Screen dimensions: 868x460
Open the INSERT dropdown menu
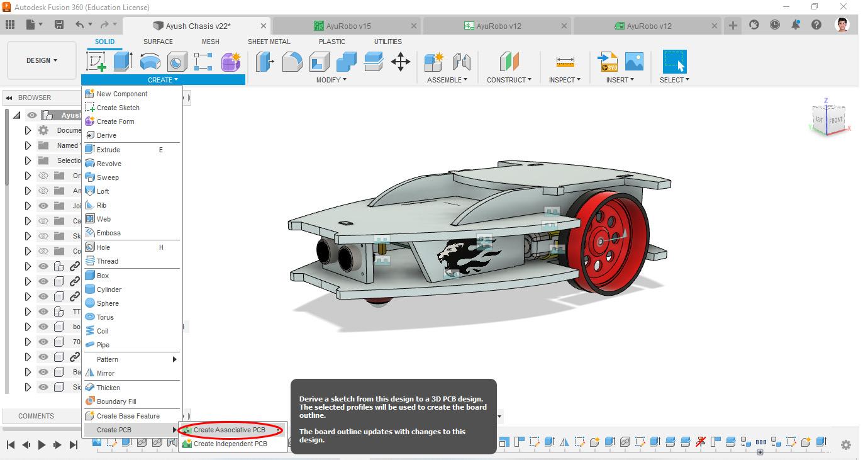click(x=620, y=80)
